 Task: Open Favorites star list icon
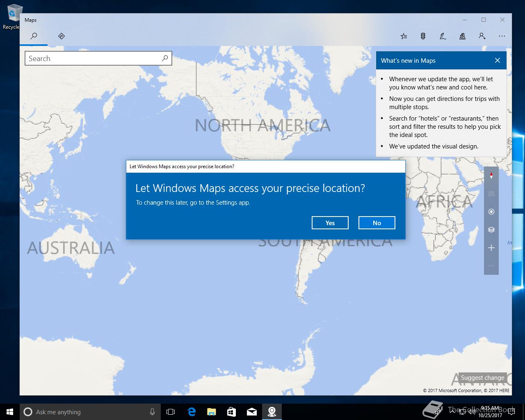click(x=404, y=36)
